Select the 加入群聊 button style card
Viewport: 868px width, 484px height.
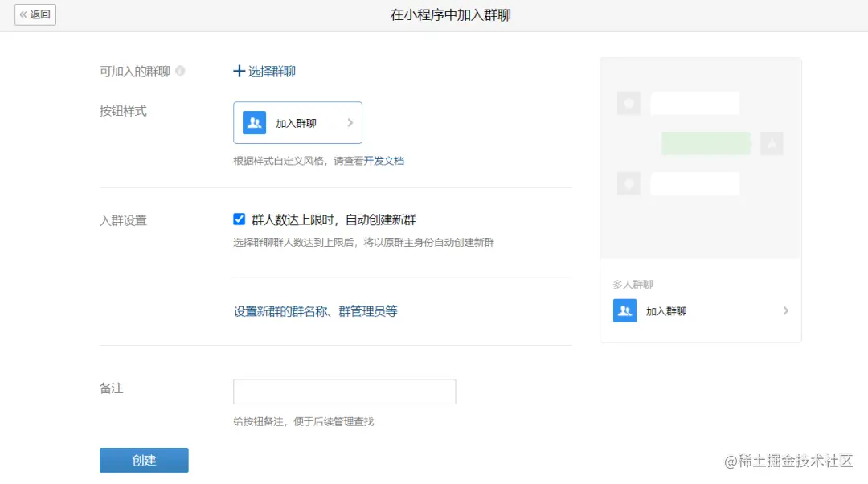pos(298,122)
